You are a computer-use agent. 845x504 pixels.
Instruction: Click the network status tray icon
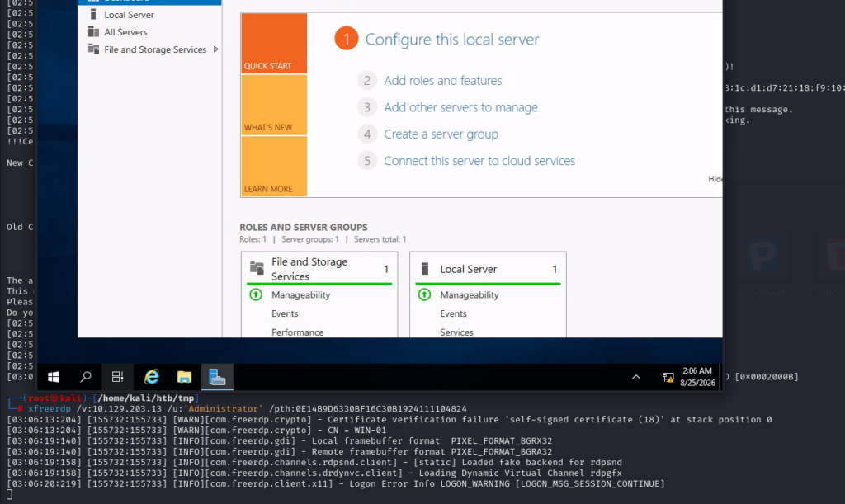click(668, 378)
